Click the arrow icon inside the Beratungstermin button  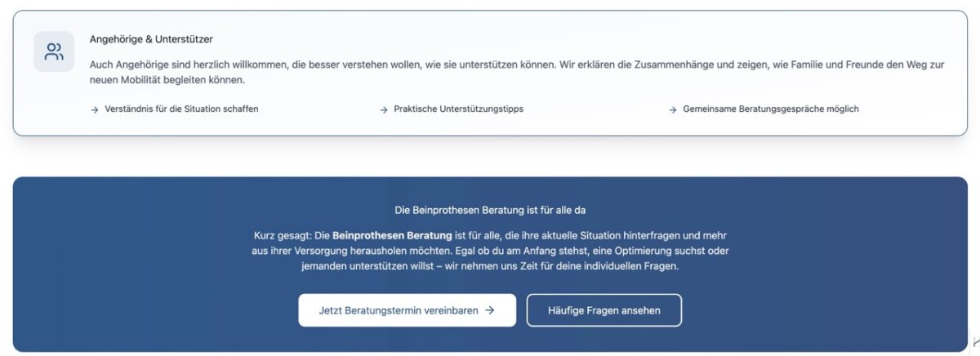pos(490,310)
